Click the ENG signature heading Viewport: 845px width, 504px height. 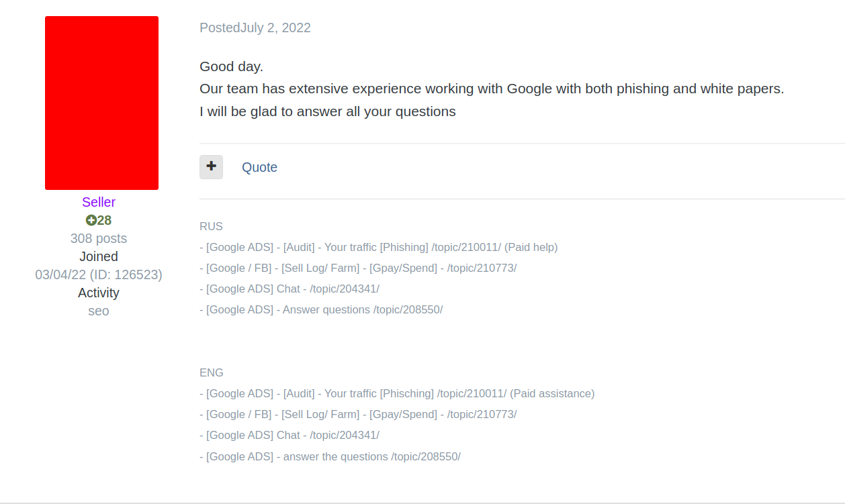212,372
